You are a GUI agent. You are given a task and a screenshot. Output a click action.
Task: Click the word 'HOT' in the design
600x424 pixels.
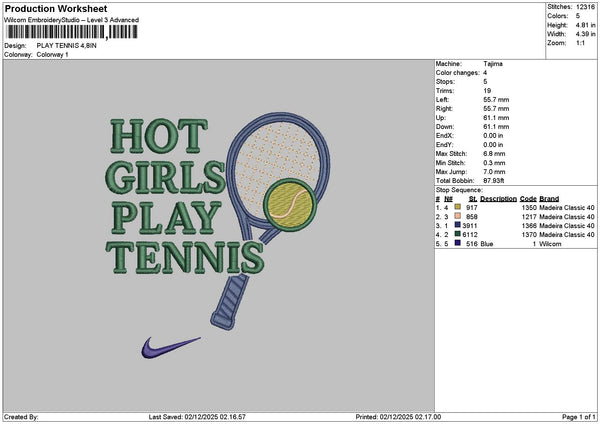159,136
